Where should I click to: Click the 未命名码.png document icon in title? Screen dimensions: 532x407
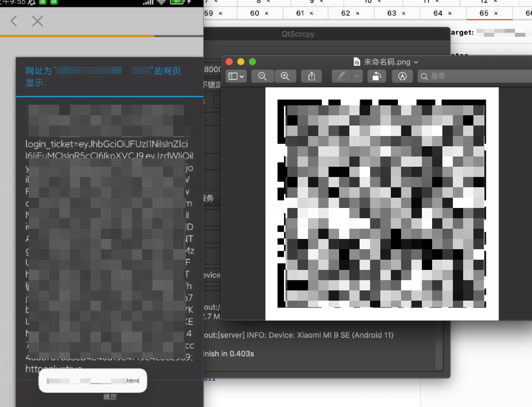[357, 62]
